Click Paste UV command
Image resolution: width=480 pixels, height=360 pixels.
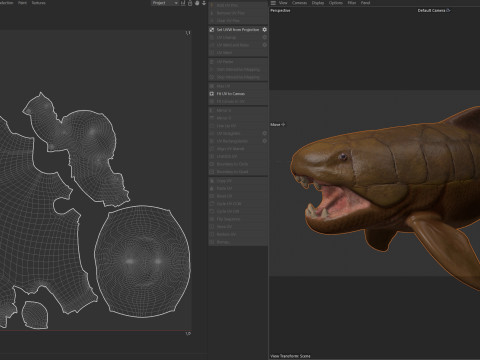(x=238, y=188)
